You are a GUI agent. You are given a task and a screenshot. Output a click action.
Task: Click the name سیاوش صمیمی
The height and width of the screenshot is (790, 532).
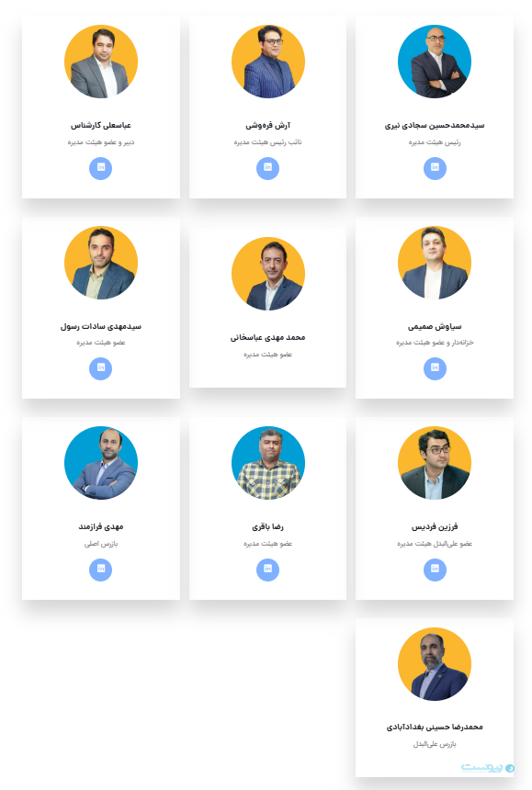(x=435, y=326)
